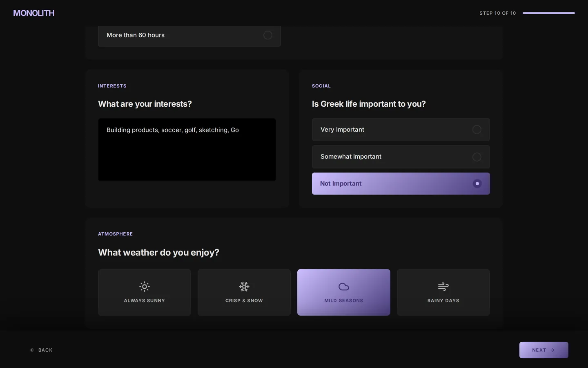Click the Step 10 of 10 label
Screen dimensions: 588x368
point(498,13)
